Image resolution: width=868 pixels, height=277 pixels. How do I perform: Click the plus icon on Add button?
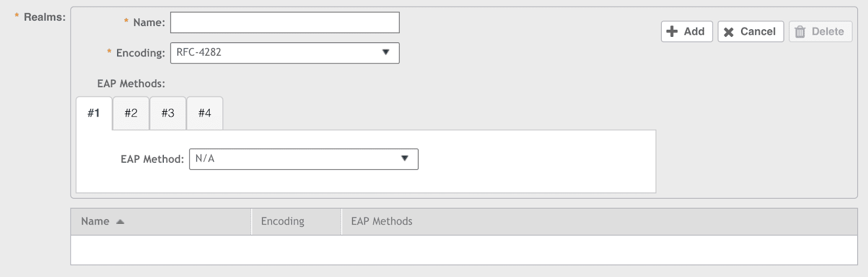coord(672,31)
